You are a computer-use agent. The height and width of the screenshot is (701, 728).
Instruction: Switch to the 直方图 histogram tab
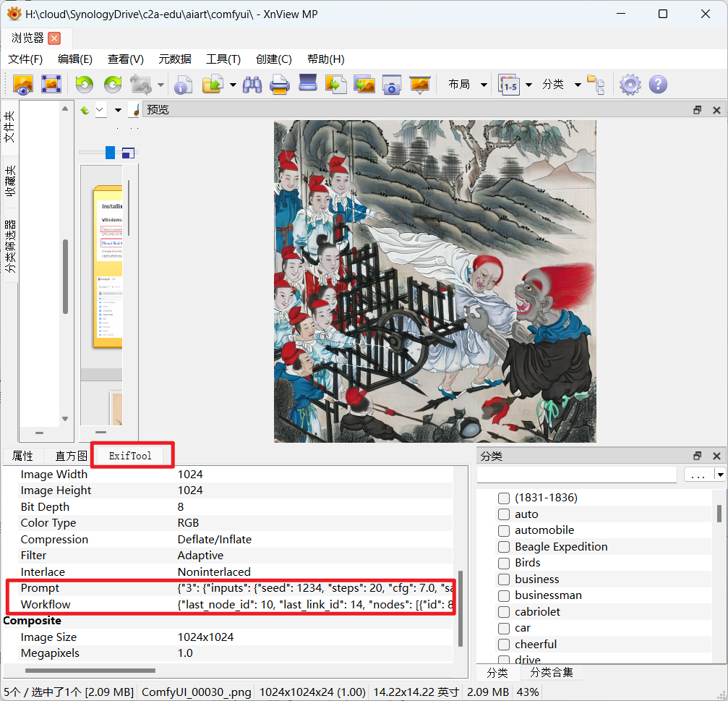coord(71,456)
